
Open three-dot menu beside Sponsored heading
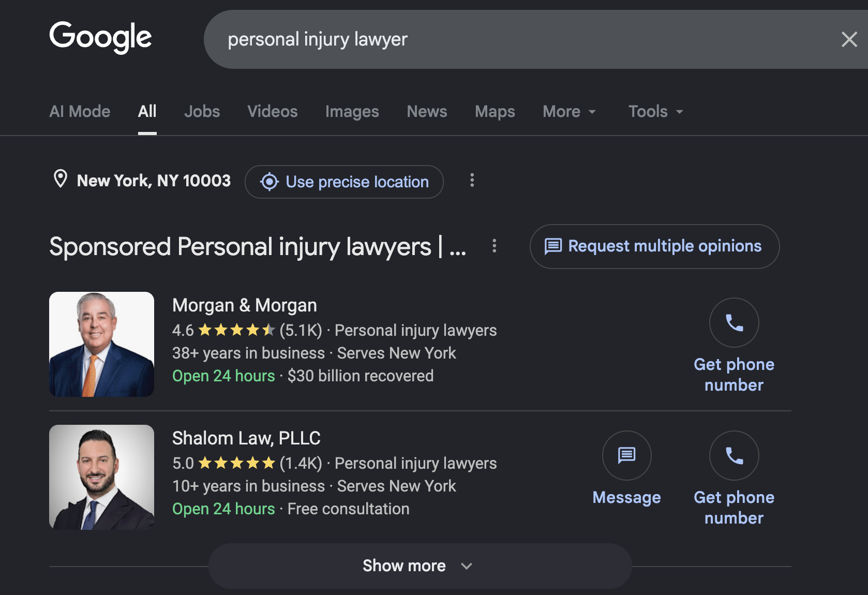[495, 246]
